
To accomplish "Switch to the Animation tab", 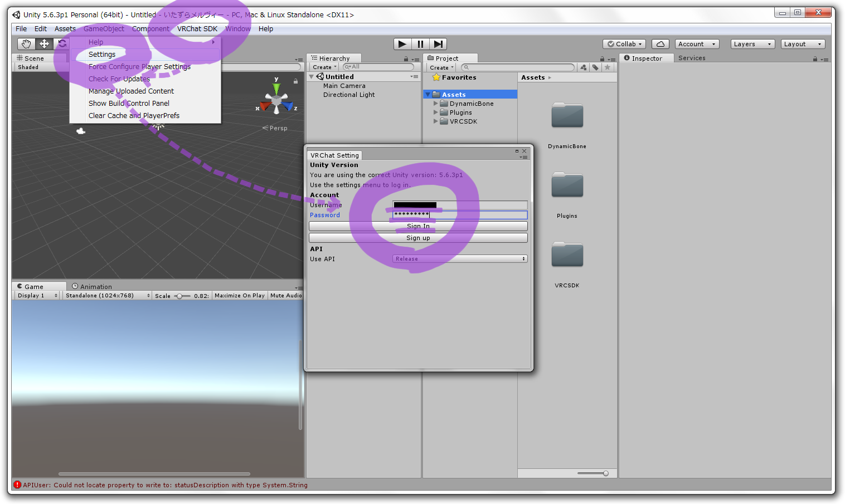I will click(92, 287).
